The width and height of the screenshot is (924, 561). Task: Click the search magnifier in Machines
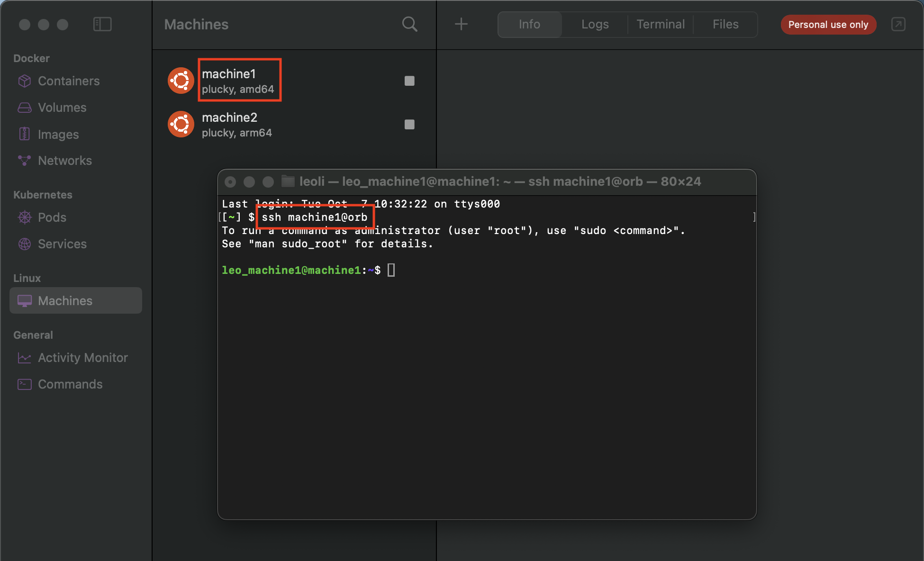[409, 24]
